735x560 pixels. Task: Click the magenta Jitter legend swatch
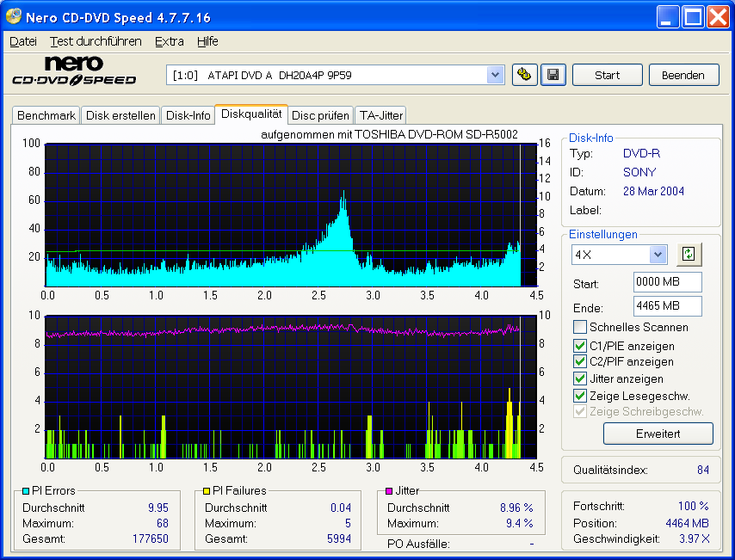(390, 491)
